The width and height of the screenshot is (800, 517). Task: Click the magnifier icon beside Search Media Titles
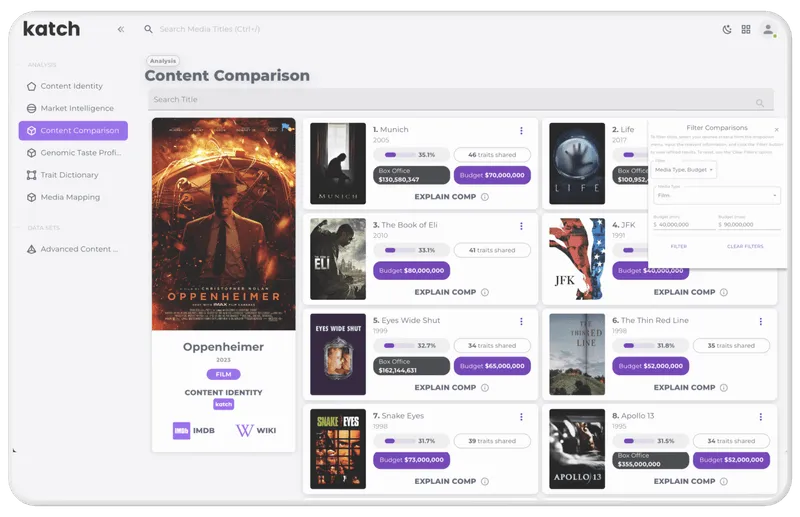148,29
